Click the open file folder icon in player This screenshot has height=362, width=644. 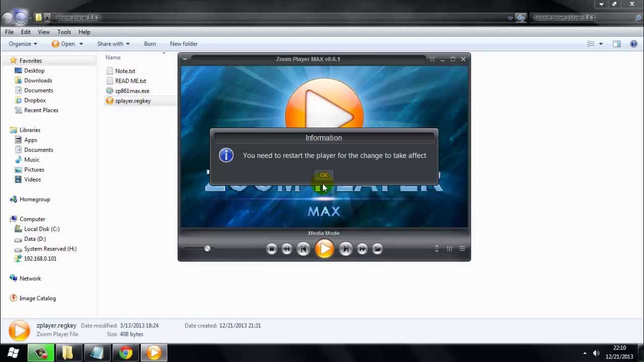(377, 249)
